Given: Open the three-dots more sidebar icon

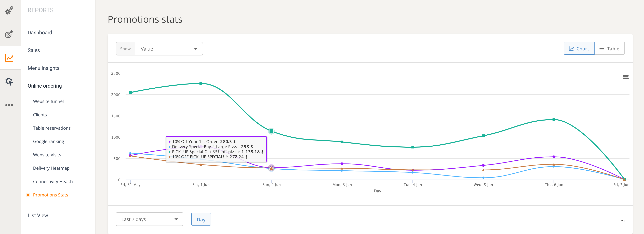Looking at the screenshot, I should click(x=9, y=105).
